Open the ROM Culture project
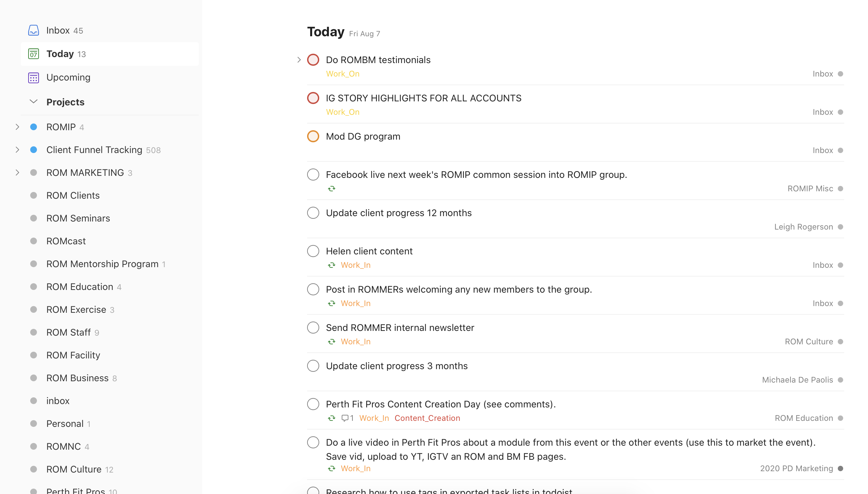Viewport: 868px width, 494px height. point(74,469)
